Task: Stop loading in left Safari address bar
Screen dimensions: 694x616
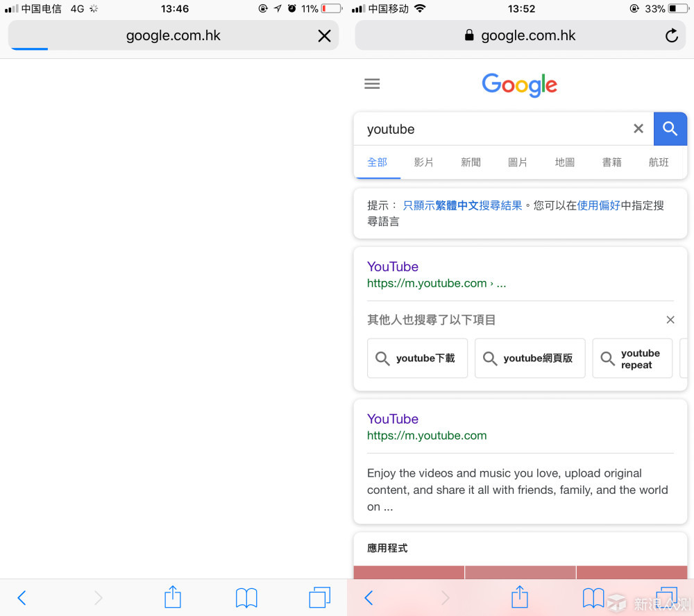Action: click(x=324, y=36)
